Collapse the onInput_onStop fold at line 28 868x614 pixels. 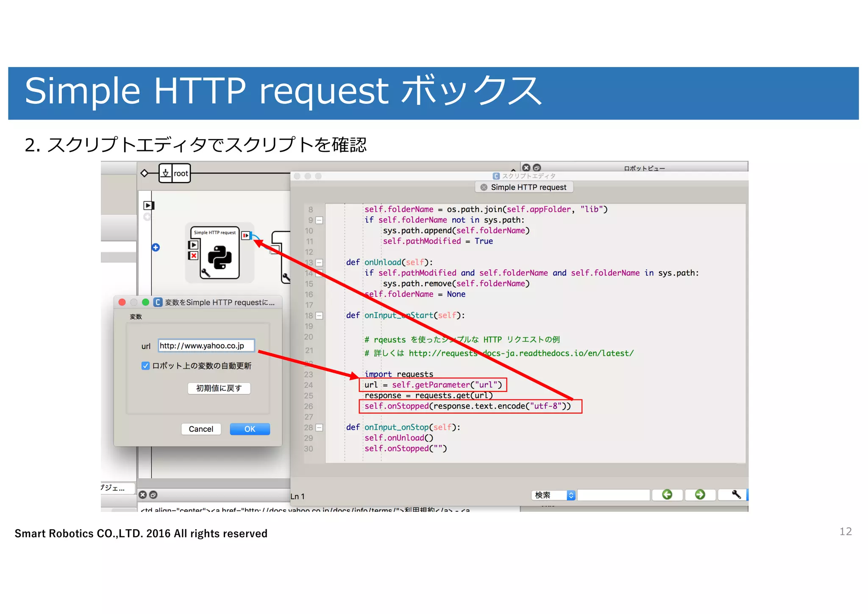[319, 427]
